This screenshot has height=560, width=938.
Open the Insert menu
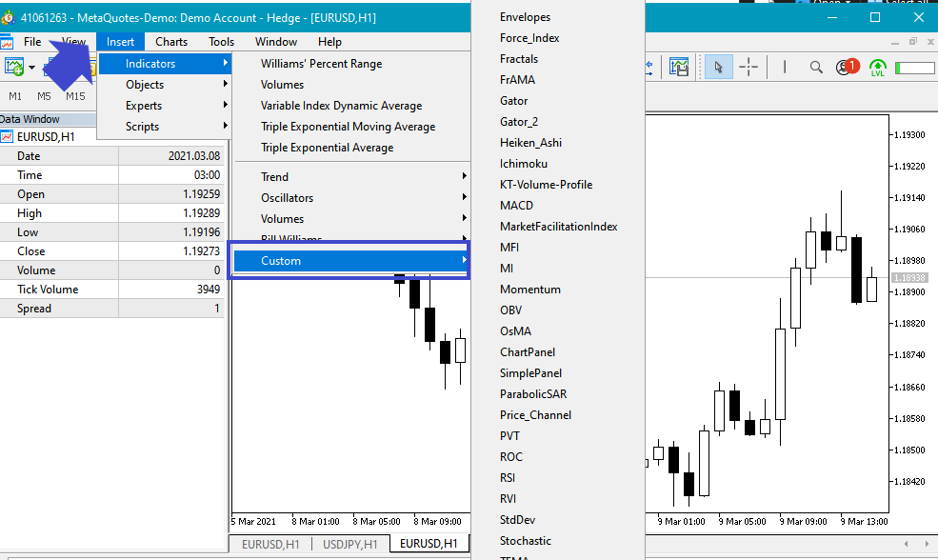(x=120, y=42)
